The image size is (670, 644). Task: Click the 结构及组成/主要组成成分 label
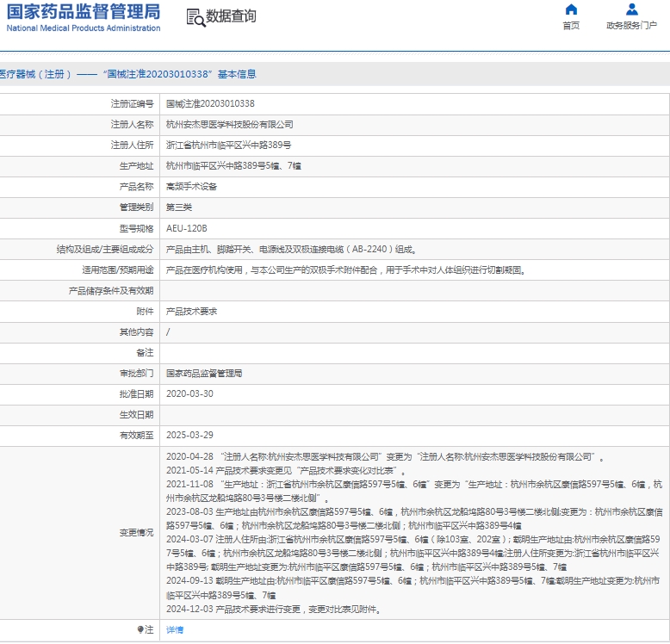pyautogui.click(x=105, y=249)
